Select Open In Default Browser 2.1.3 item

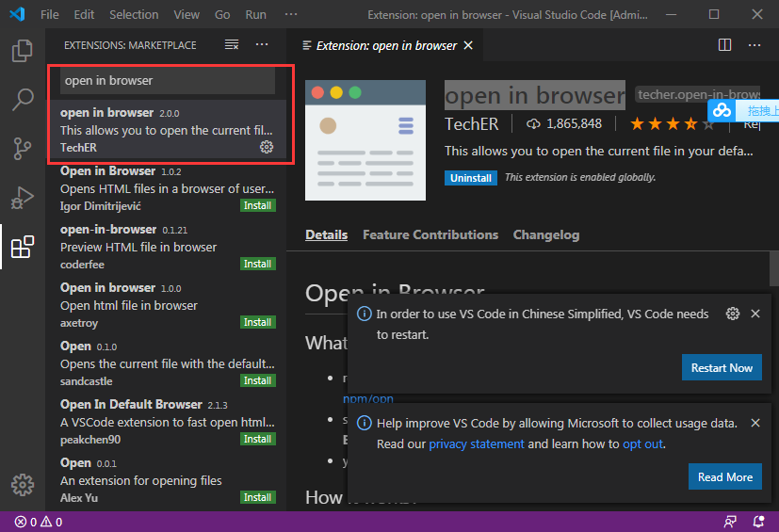[x=168, y=421]
